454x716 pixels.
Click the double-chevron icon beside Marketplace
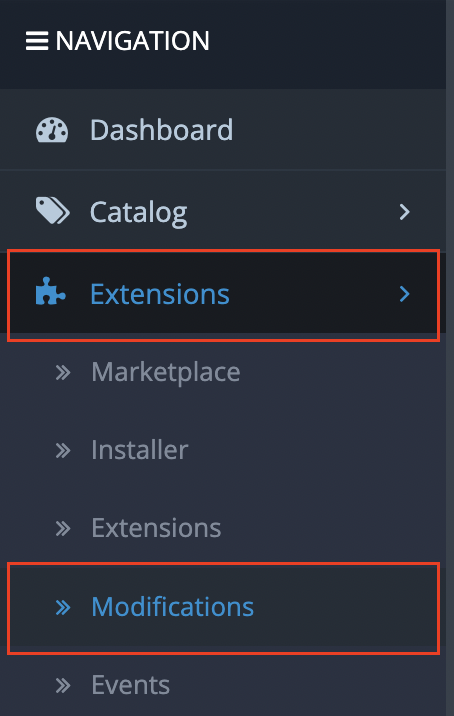click(63, 373)
